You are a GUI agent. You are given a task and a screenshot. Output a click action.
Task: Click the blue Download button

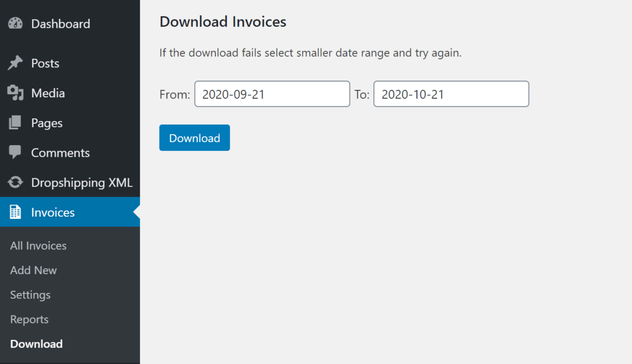pyautogui.click(x=194, y=137)
